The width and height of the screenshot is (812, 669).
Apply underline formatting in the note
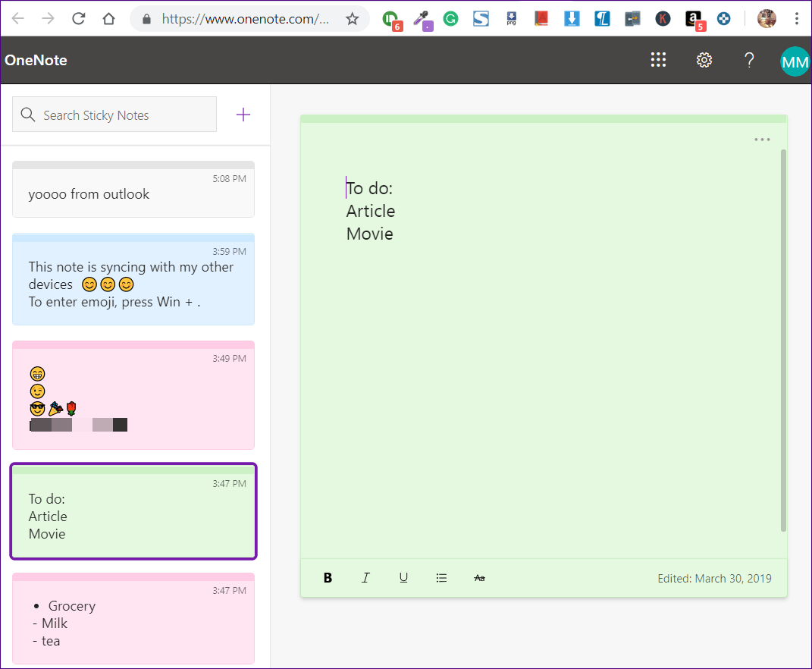pos(403,578)
